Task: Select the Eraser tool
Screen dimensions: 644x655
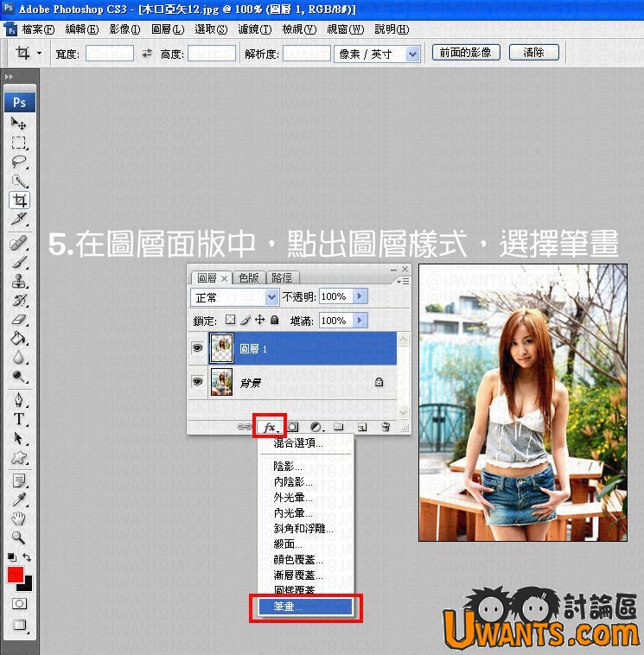Action: tap(18, 320)
